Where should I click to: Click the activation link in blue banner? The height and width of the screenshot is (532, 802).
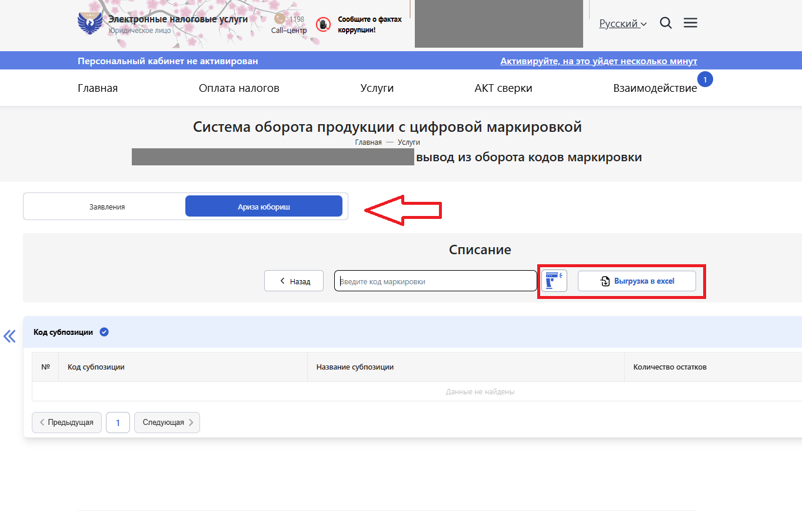coord(598,61)
